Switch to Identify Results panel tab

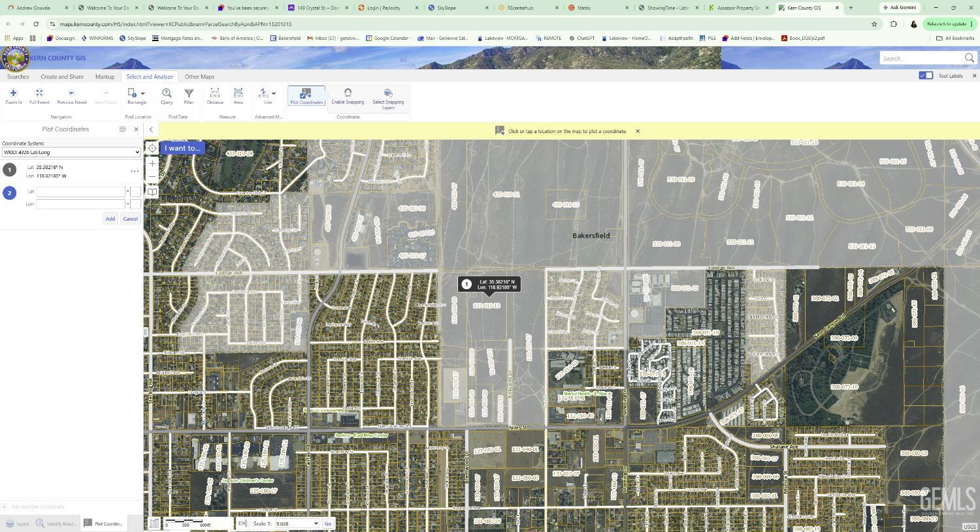point(56,524)
